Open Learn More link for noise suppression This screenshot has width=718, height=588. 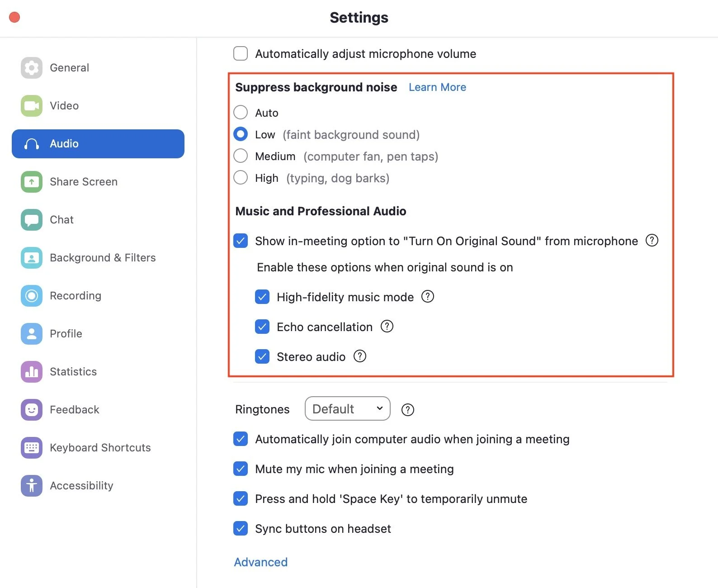(x=437, y=87)
